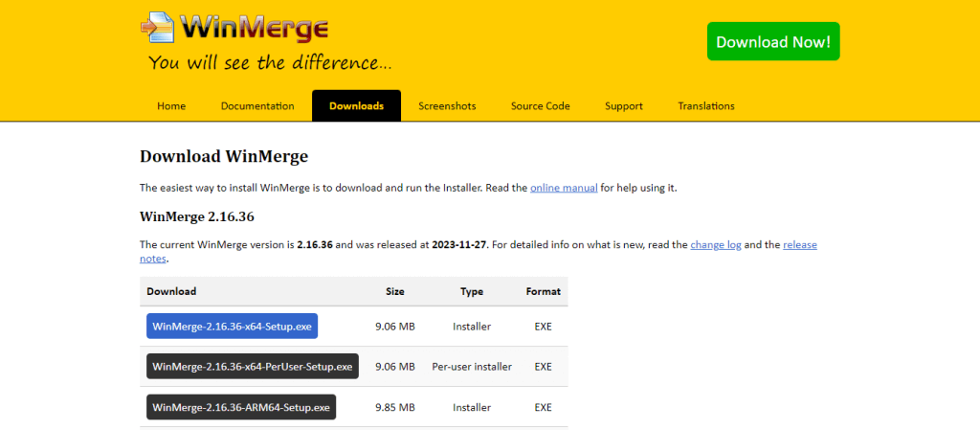Click the 'Download' column header

click(171, 291)
